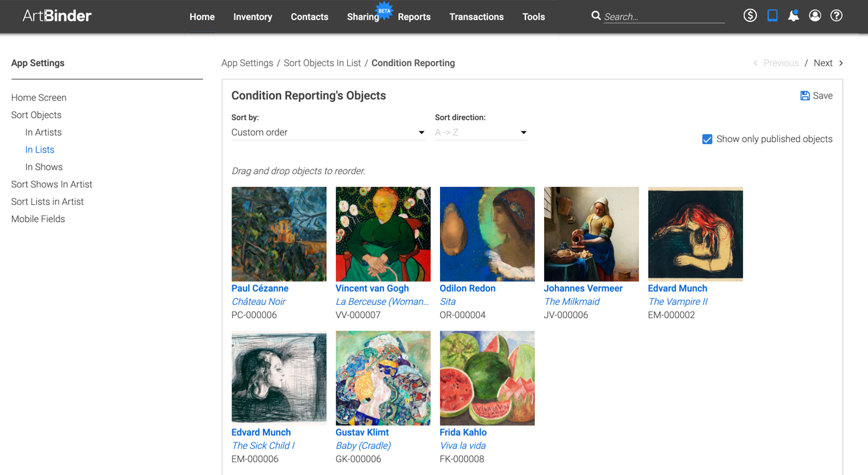The image size is (868, 475).
Task: Open Sort Shows In Artist settings
Action: tap(51, 184)
